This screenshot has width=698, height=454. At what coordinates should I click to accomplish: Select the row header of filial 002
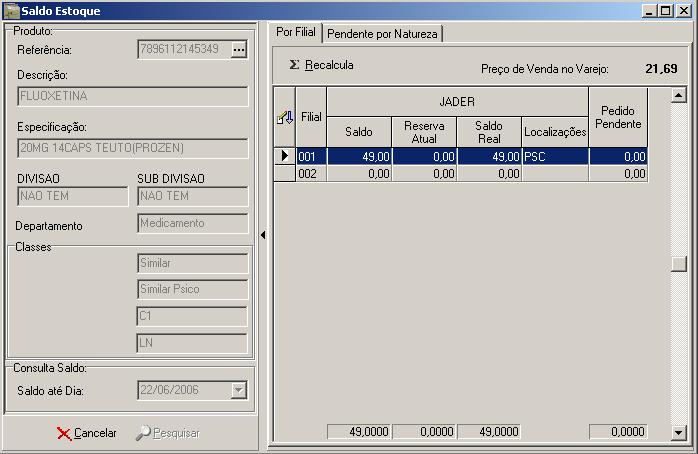click(285, 173)
